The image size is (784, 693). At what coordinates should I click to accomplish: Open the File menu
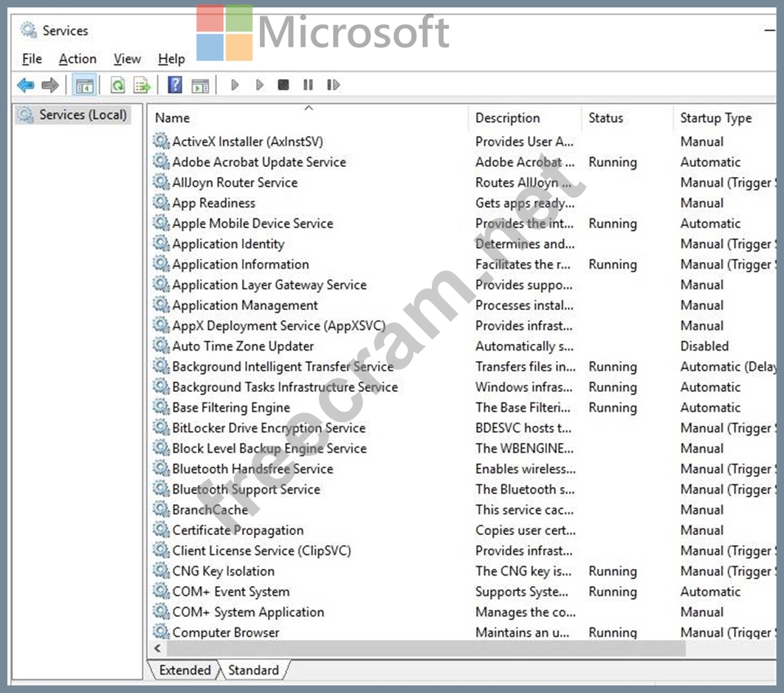tap(32, 59)
